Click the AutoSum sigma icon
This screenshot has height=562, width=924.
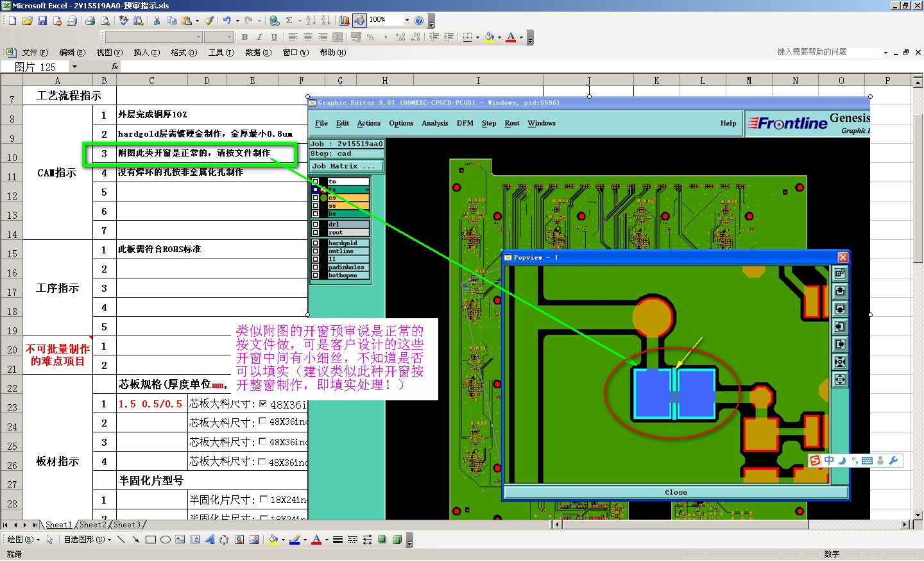tap(289, 21)
